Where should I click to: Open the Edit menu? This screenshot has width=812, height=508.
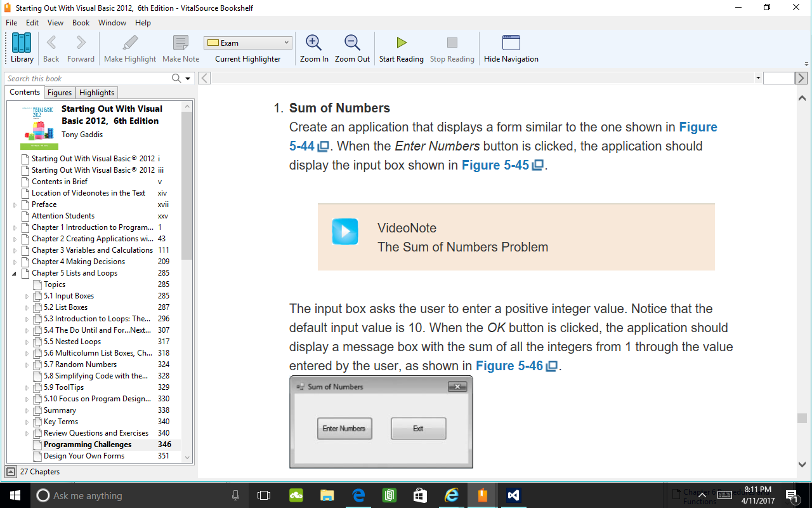click(32, 23)
